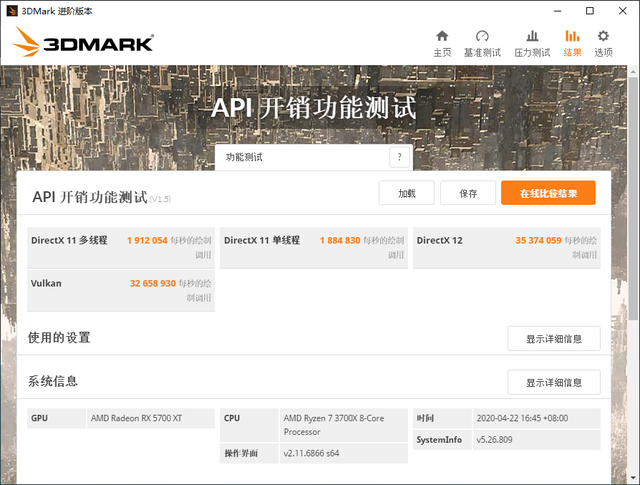
Task: Select the DirectX 11 单线程 score 1 884 830
Action: click(340, 240)
